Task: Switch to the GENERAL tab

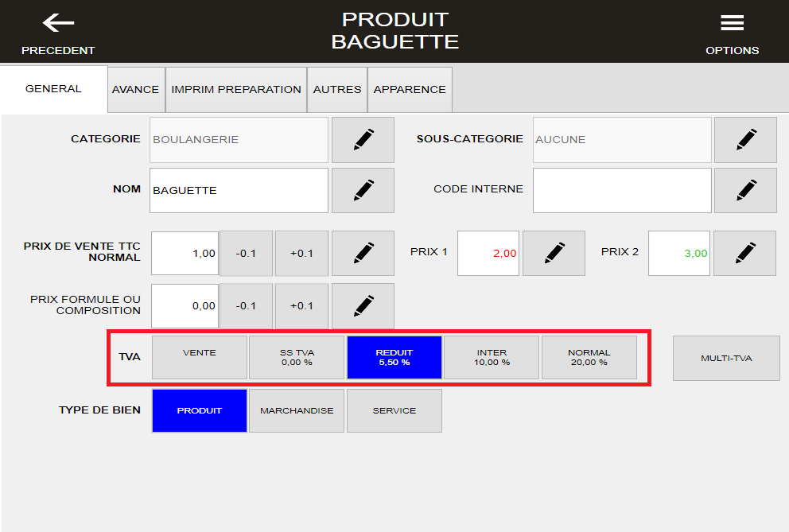Action: pyautogui.click(x=53, y=89)
